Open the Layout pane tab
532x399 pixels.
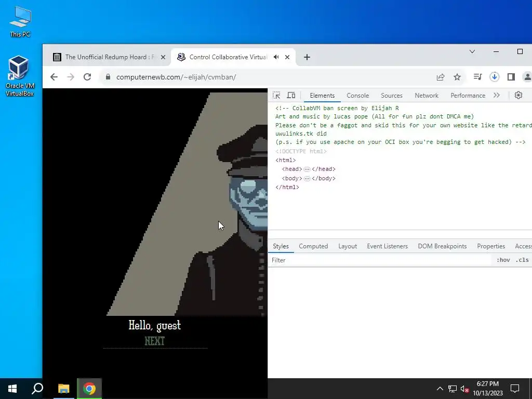pyautogui.click(x=348, y=246)
